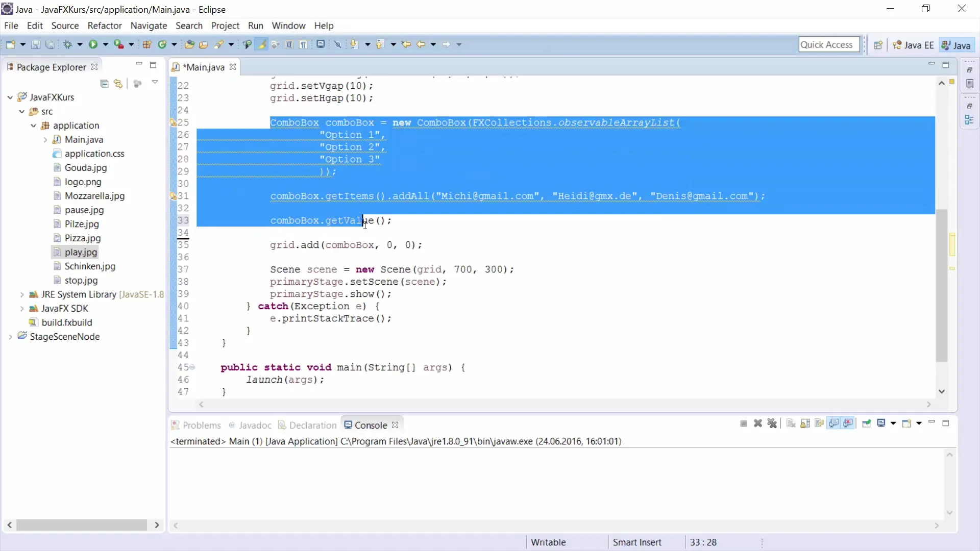Screen dimensions: 980x551
Task: Open the Project menu
Action: 225,26
